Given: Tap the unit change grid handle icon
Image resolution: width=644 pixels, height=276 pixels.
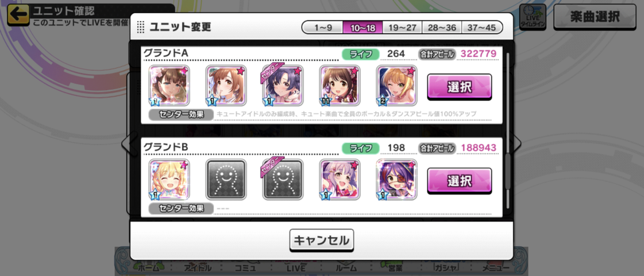Looking at the screenshot, I should 141,27.
